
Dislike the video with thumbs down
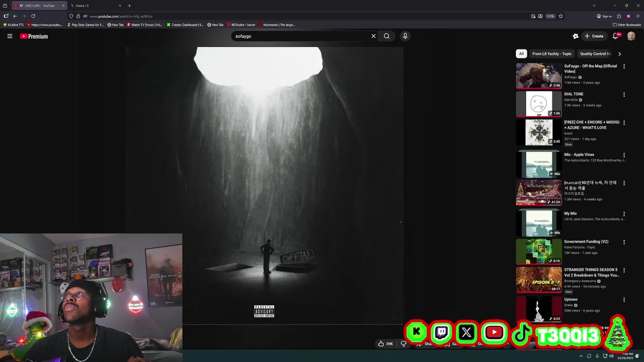coord(403,344)
